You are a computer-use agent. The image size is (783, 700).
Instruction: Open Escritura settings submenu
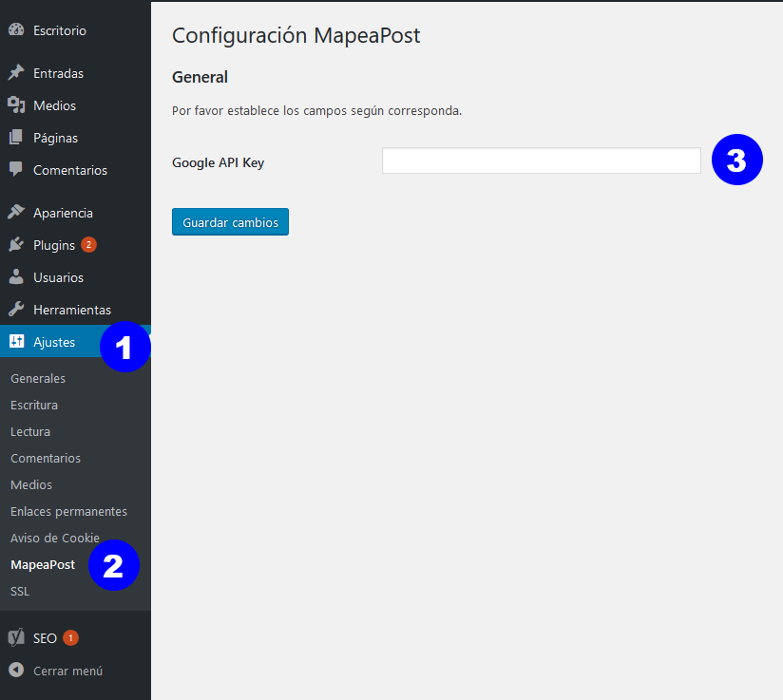tap(34, 405)
